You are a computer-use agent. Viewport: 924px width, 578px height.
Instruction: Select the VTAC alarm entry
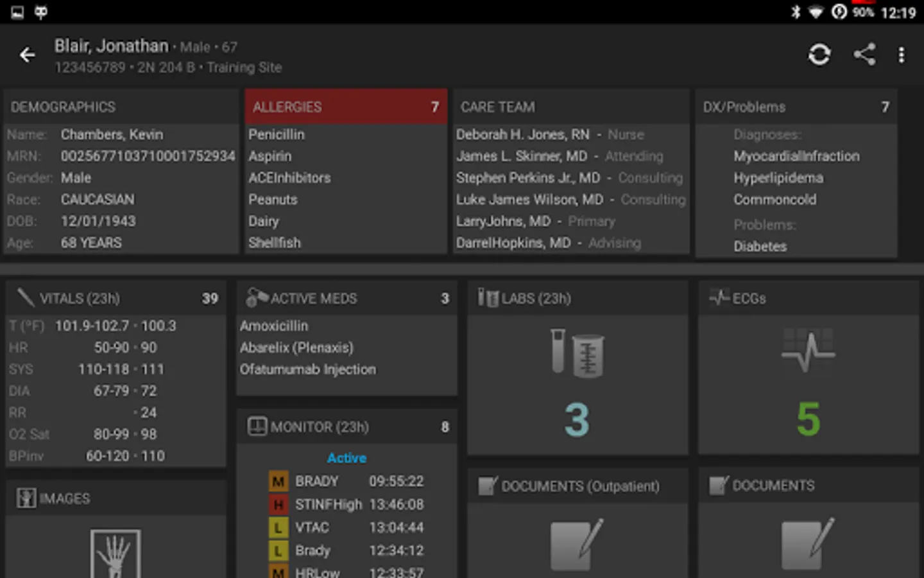click(x=312, y=527)
